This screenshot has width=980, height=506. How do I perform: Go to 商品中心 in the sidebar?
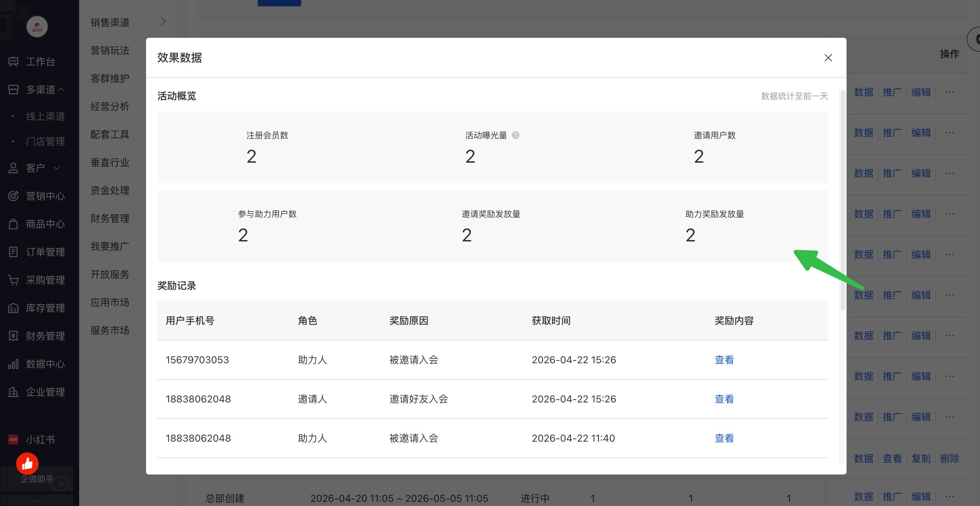point(36,224)
